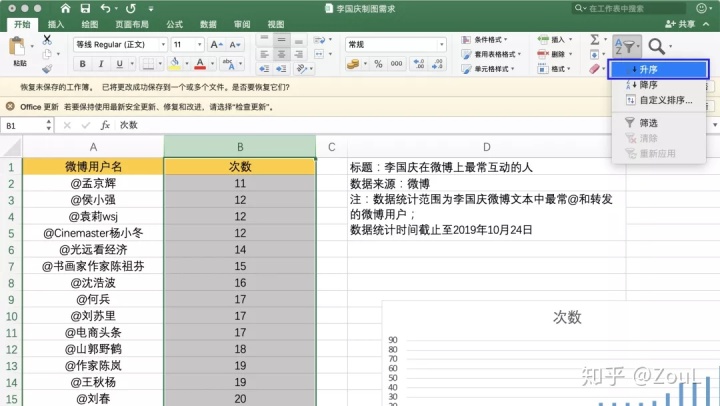Click the Find magnifier icon

click(x=656, y=46)
